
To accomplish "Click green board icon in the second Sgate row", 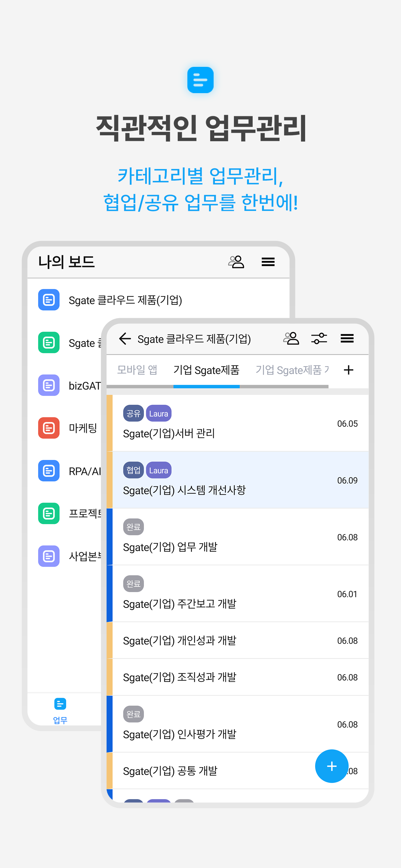I will click(x=49, y=342).
